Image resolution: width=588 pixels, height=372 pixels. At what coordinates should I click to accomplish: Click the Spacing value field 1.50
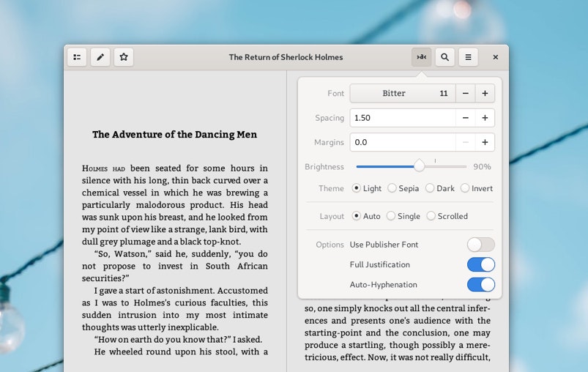click(403, 118)
